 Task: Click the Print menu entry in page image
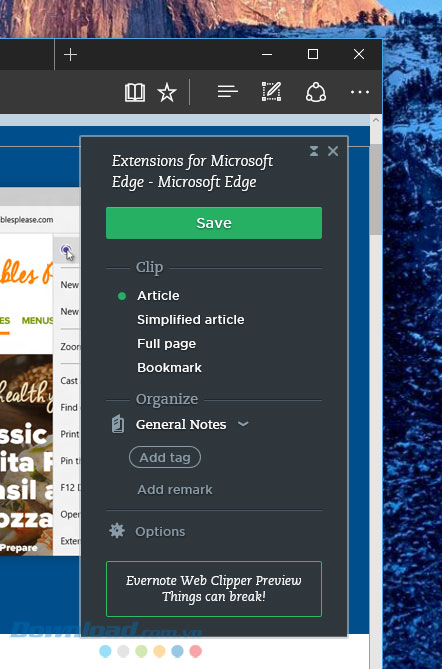(x=70, y=434)
